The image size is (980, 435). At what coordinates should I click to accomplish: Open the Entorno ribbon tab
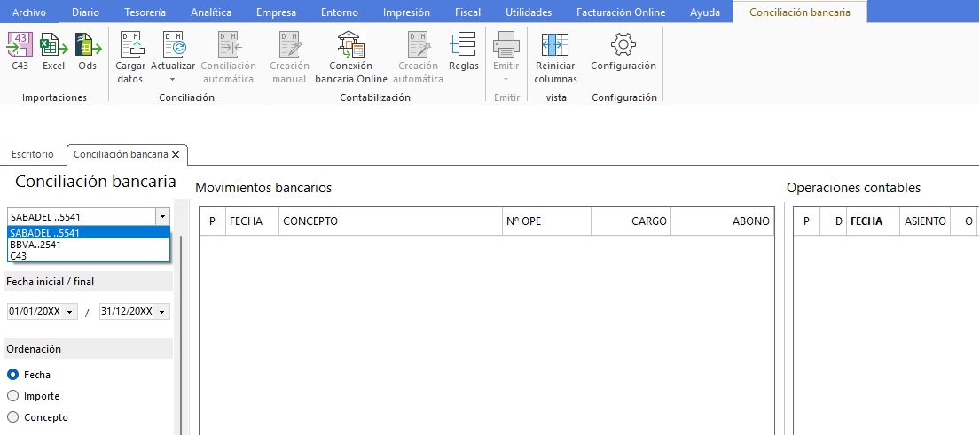(340, 12)
